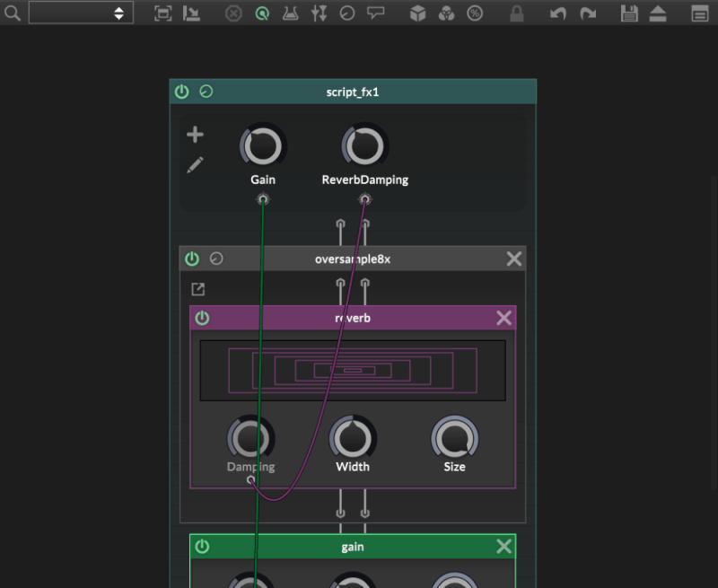Screen dimensions: 718x588
Task: Toggle the power button on script_fx1
Action: (x=181, y=91)
